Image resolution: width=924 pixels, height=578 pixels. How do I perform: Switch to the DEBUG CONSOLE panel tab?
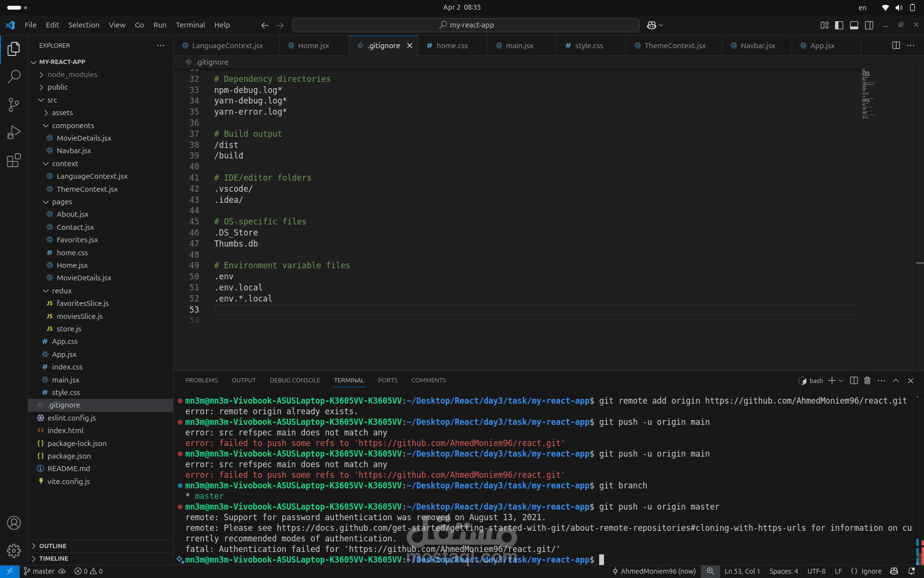tap(295, 381)
